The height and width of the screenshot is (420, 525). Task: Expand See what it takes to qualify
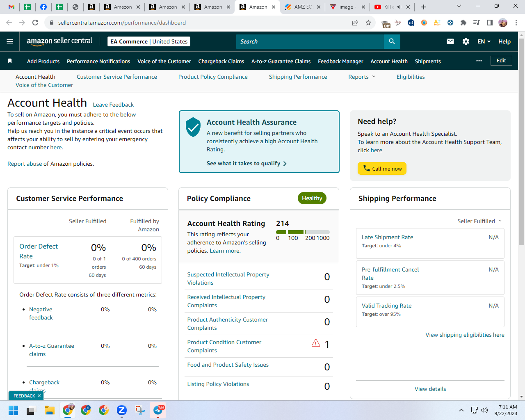point(247,163)
